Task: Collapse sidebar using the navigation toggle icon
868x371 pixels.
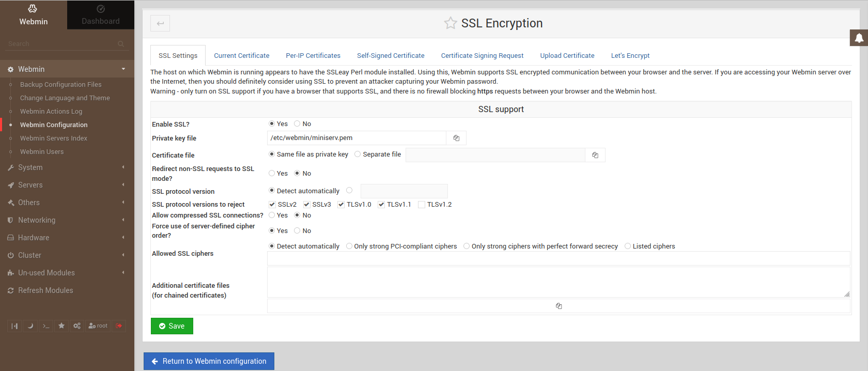Action: coord(14,326)
